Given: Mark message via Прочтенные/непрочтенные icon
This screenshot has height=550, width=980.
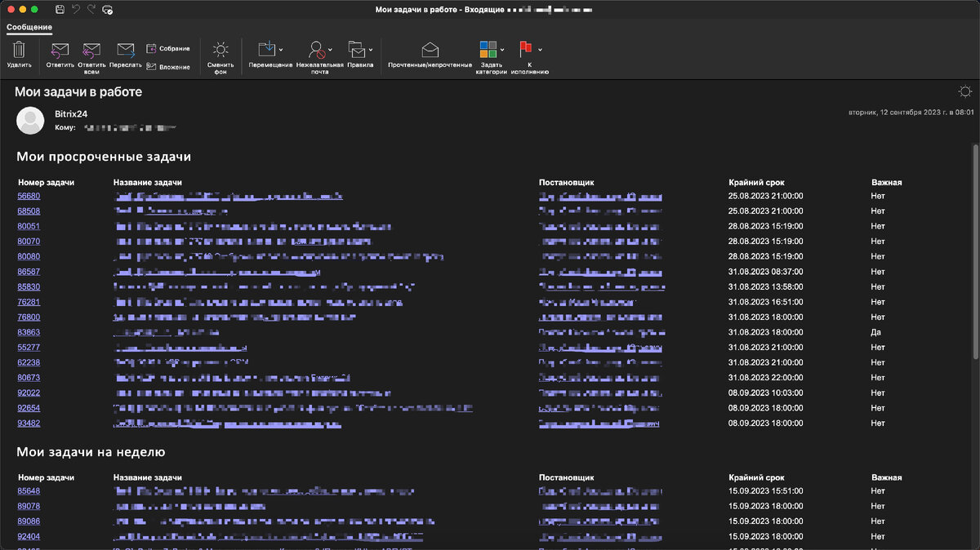Looking at the screenshot, I should 430,51.
